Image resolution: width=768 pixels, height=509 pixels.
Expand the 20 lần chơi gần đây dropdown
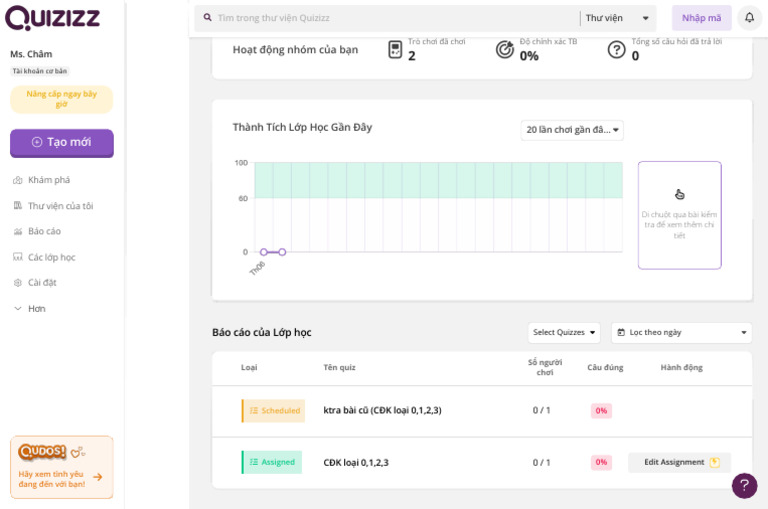(572, 130)
